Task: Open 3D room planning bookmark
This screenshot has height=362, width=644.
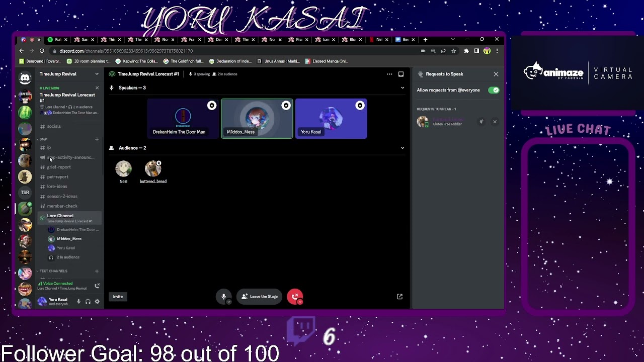Action: coord(89,61)
